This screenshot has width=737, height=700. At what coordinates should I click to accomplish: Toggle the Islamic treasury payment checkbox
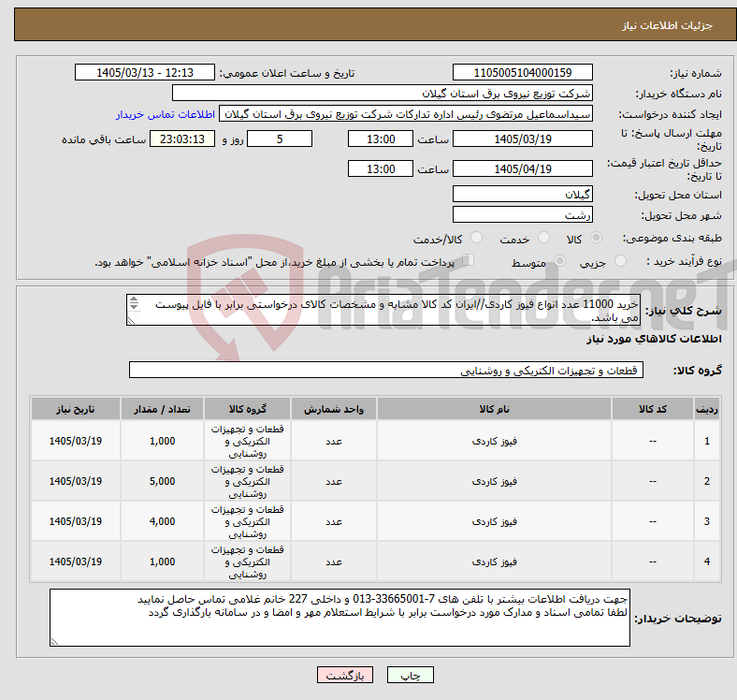click(x=468, y=260)
